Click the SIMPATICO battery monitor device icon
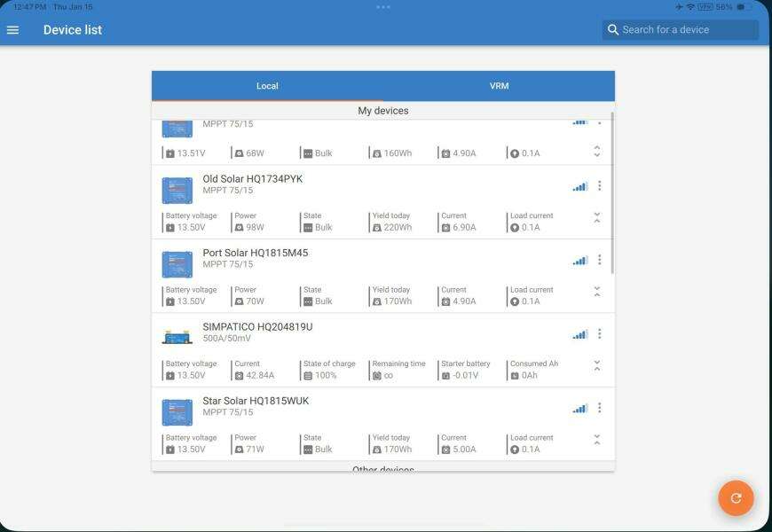Screen dimensions: 772x532 click(177, 338)
